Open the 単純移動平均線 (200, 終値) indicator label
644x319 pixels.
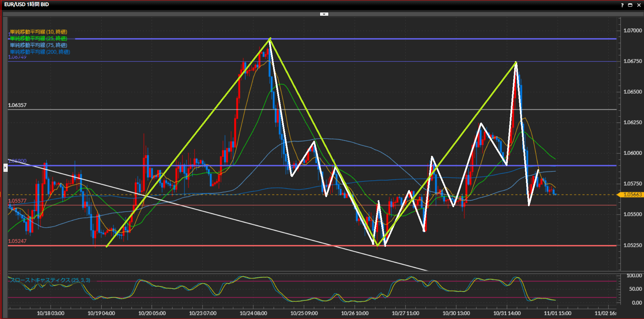tap(40, 52)
